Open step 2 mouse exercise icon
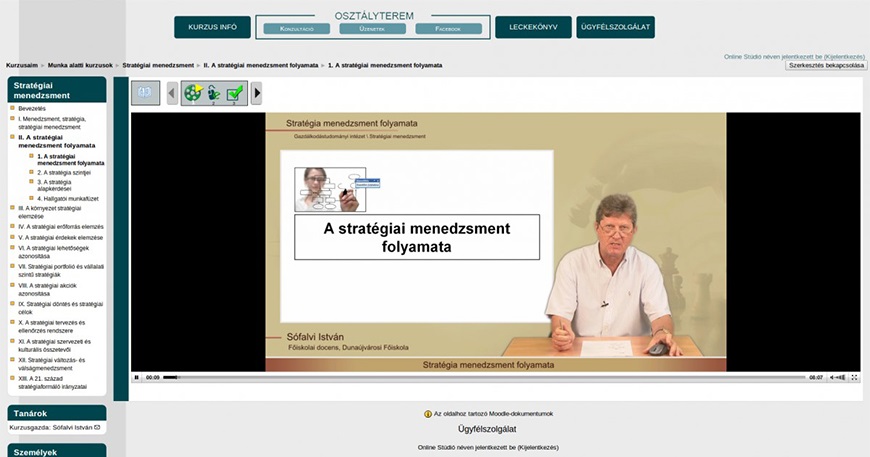 [214, 93]
